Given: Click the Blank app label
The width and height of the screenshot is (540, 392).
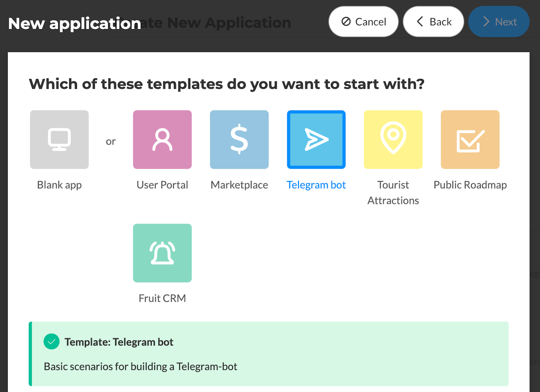Looking at the screenshot, I should click(x=59, y=185).
